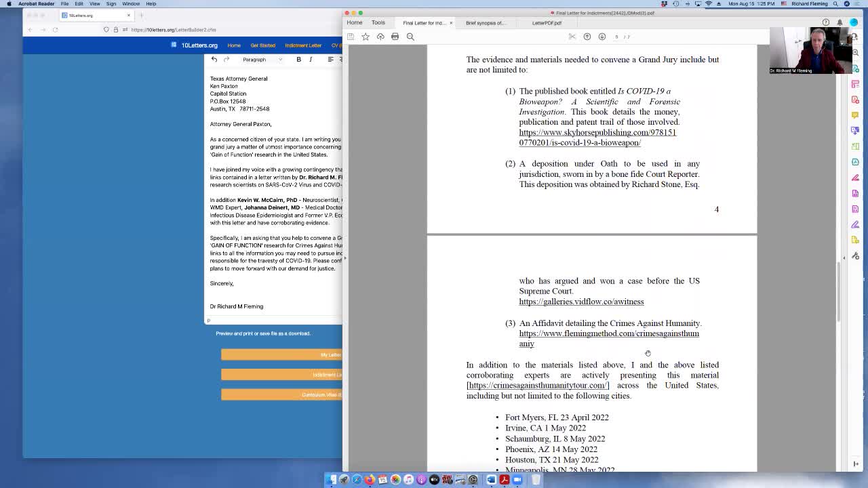Screen dimensions: 868x488
Task: Open Zoom from the Dock
Action: tap(517, 480)
